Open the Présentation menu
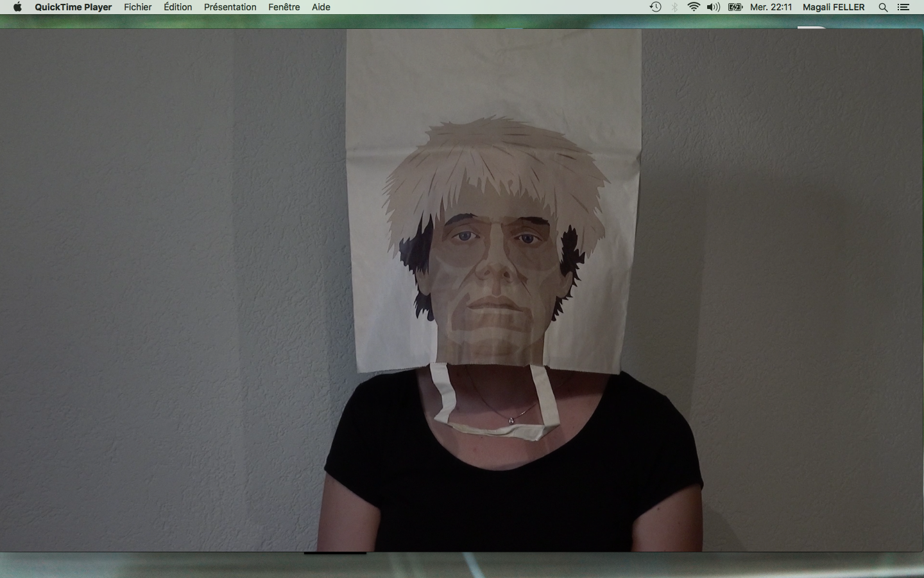 coord(230,7)
